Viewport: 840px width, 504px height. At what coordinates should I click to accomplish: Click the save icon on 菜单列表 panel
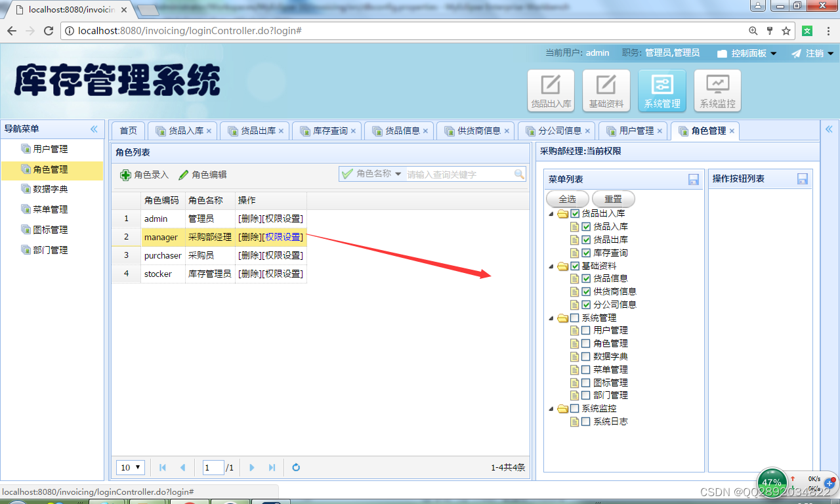693,178
